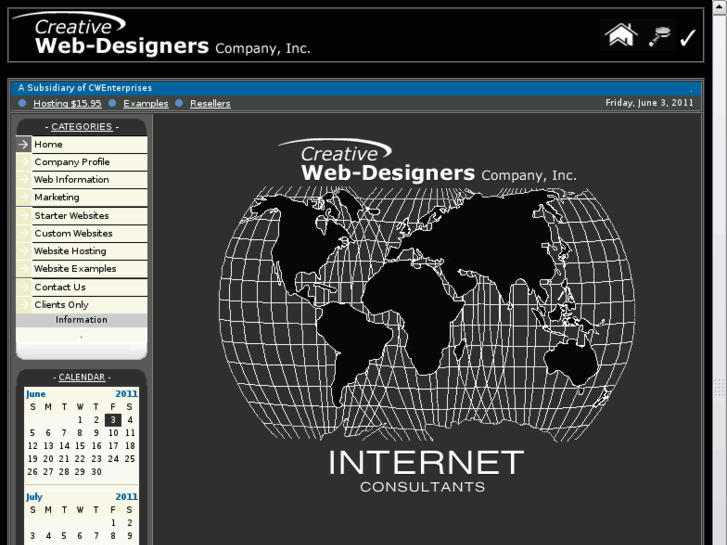Click the June month label
Image resolution: width=727 pixels, height=545 pixels.
(x=36, y=394)
